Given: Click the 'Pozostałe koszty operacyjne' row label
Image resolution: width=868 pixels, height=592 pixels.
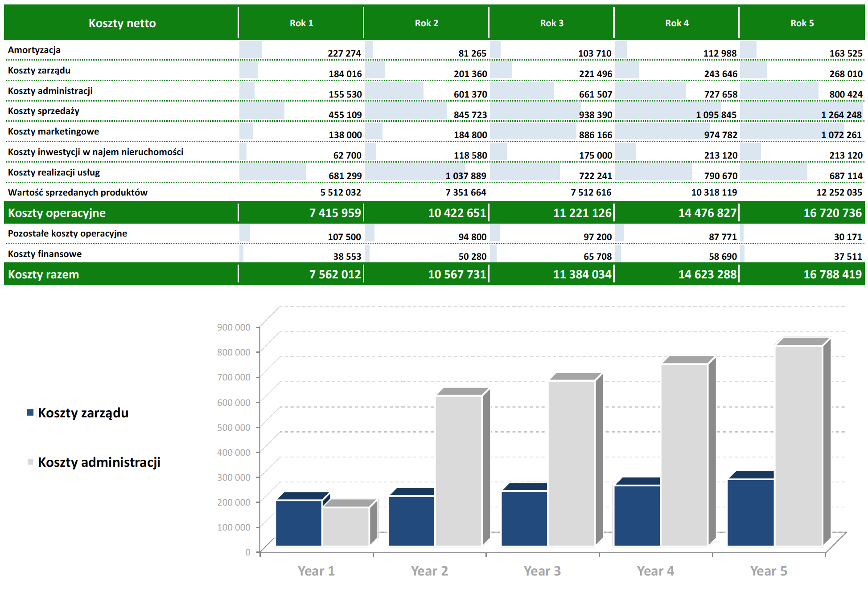Looking at the screenshot, I should (x=67, y=233).
